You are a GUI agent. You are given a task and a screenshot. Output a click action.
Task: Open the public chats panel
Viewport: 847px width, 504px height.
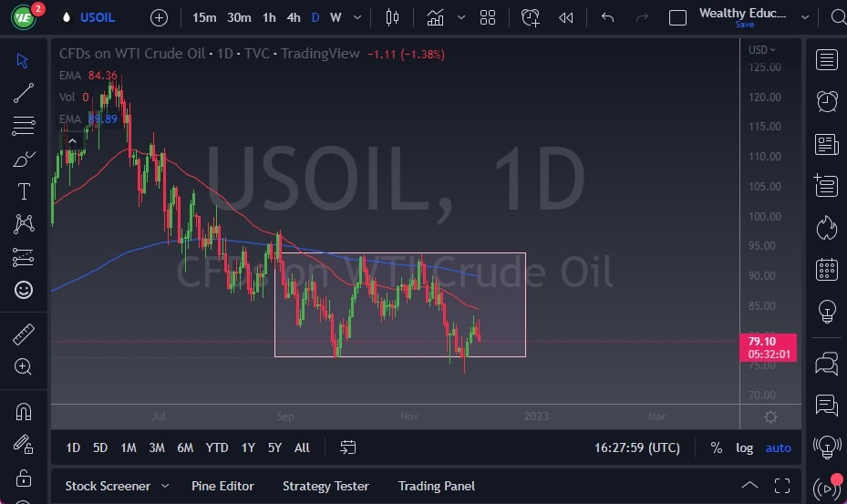pyautogui.click(x=826, y=363)
